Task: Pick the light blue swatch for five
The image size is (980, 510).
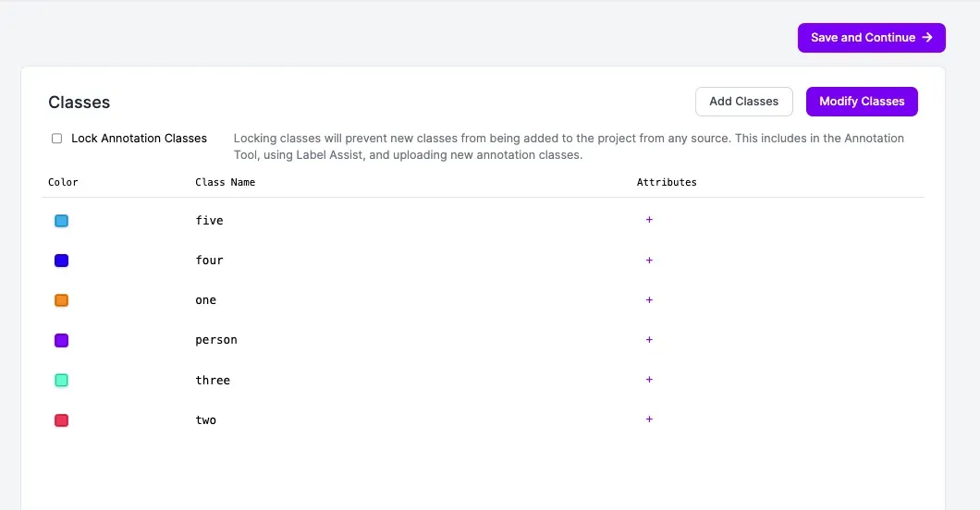Action: tap(62, 221)
